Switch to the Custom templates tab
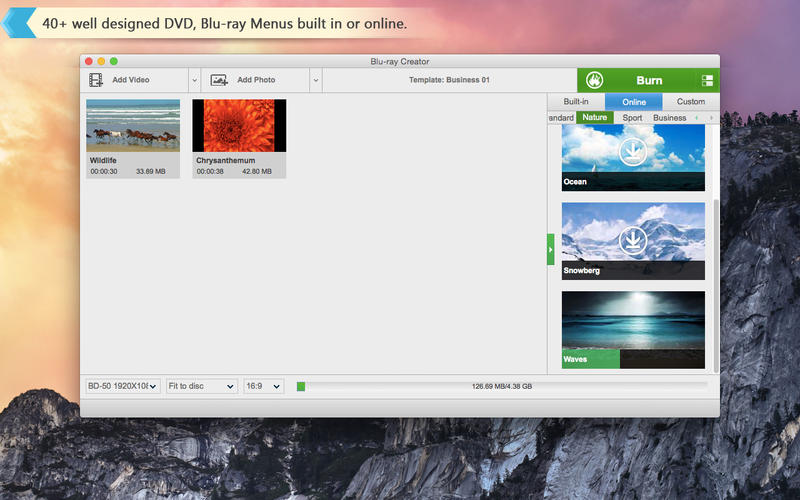The image size is (800, 500). tap(690, 101)
